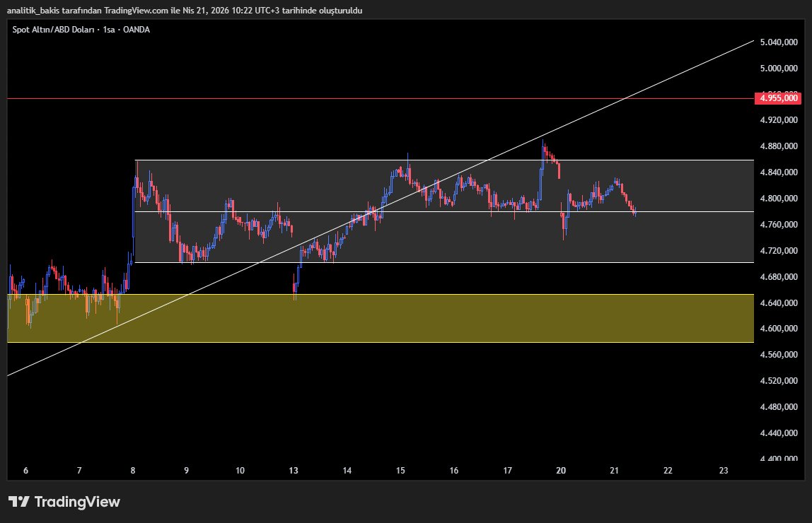812x523 pixels.
Task: Open the Spot Altın/ABD Doları symbol title
Action: 54,30
